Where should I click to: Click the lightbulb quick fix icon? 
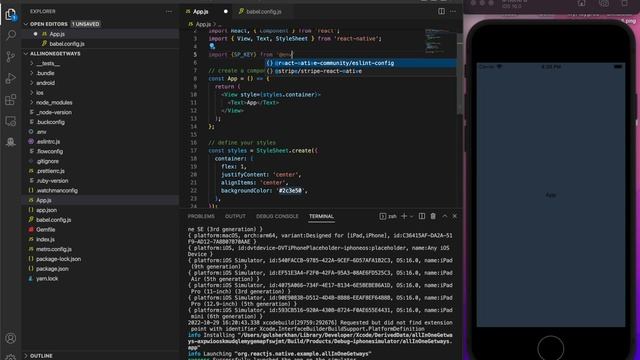pos(212,46)
